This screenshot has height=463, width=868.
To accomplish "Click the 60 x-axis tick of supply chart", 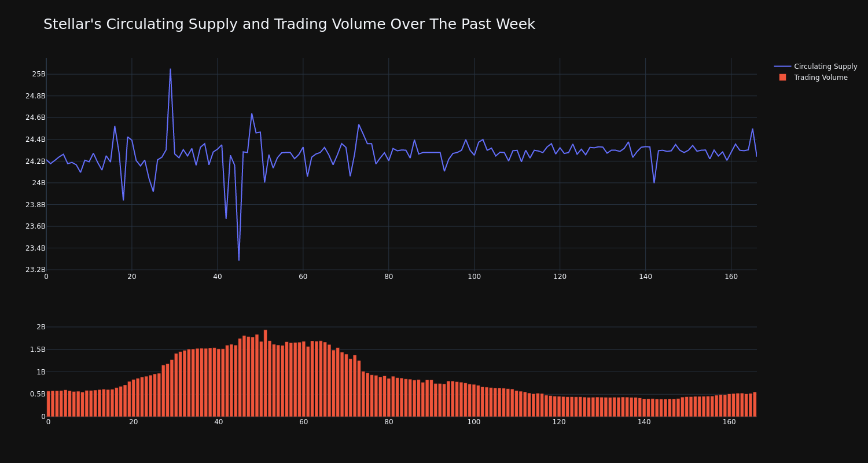I will coord(303,277).
